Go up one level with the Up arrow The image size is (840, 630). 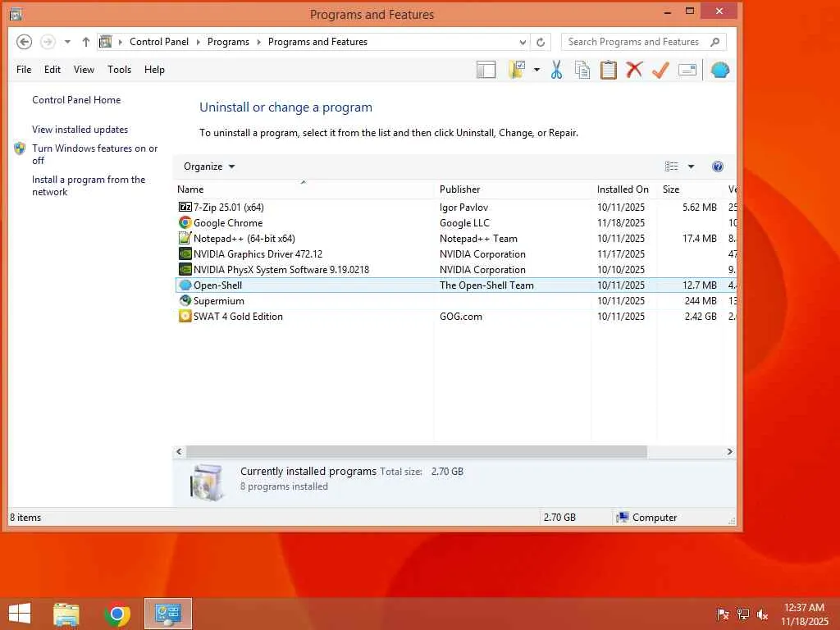[x=85, y=42]
